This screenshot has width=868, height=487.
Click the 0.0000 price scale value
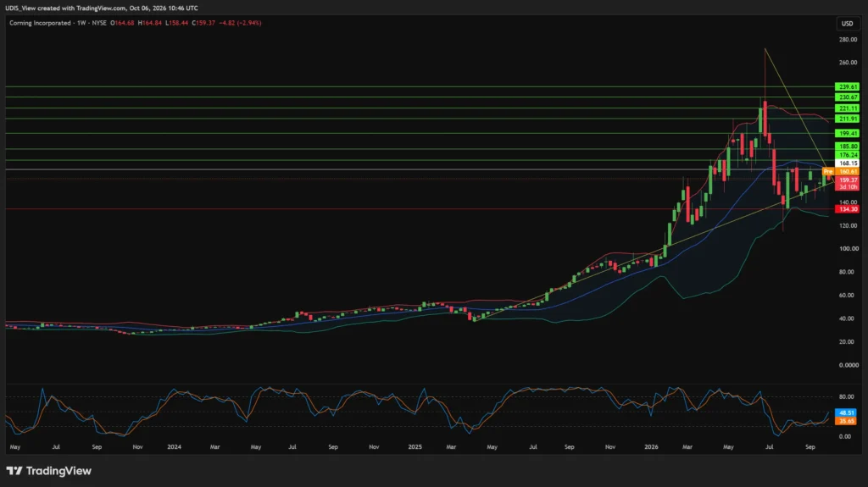coord(848,365)
